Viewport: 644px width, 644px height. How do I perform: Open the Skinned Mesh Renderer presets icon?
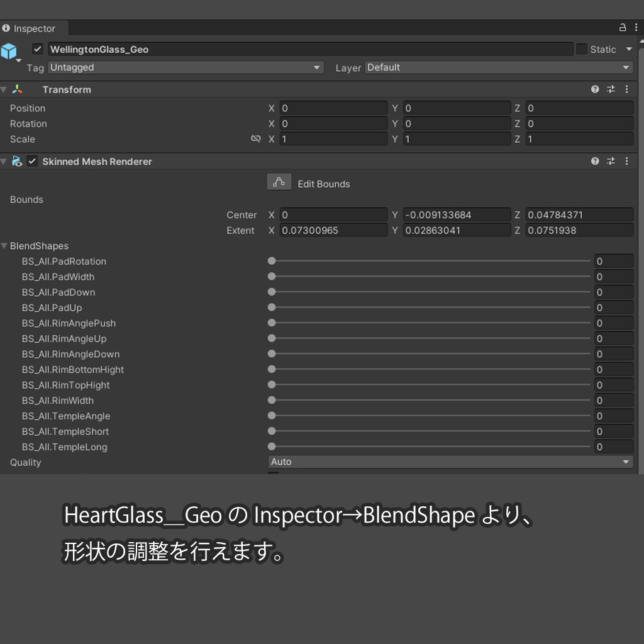(610, 162)
